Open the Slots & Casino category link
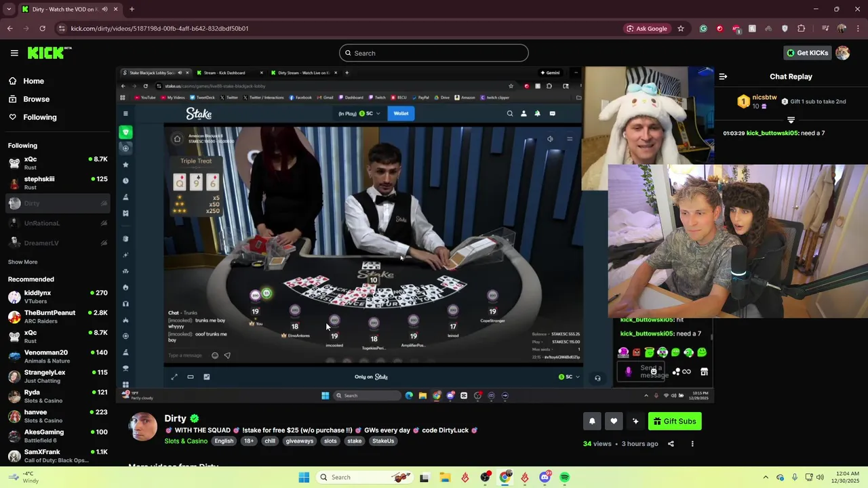Viewport: 868px width, 488px height. 186,441
